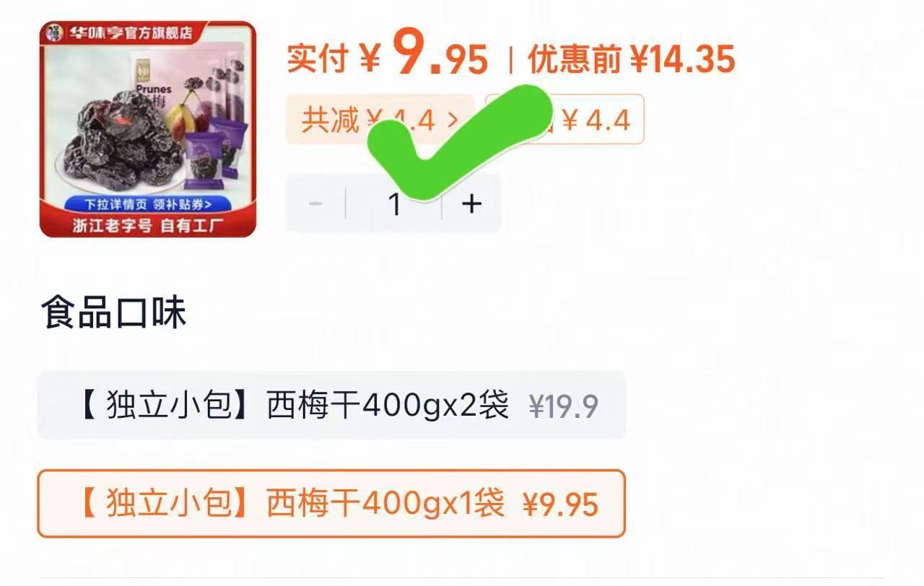Screen dimensions: 924x586
Task: Decrease quantity with the minus button
Action: point(315,204)
